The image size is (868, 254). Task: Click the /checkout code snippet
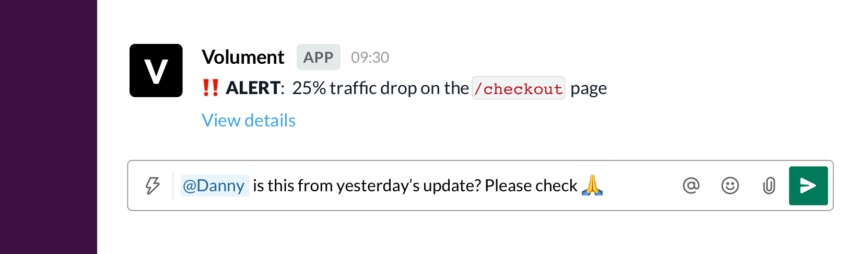518,88
